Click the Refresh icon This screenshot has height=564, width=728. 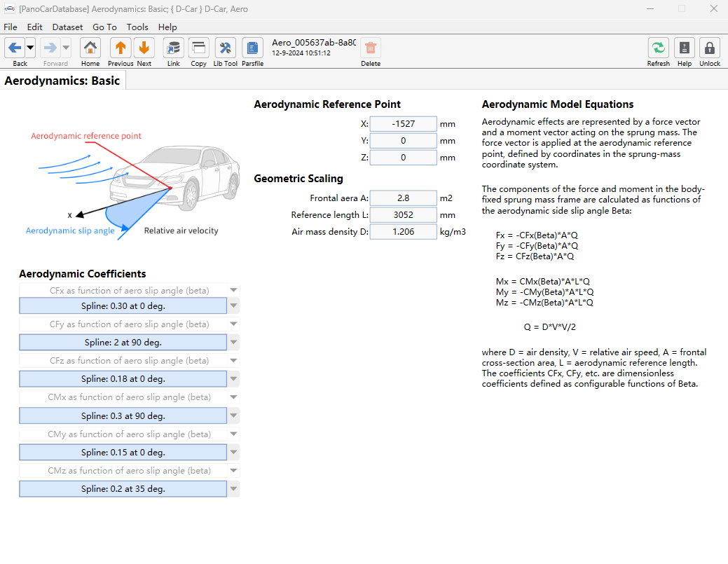659,48
